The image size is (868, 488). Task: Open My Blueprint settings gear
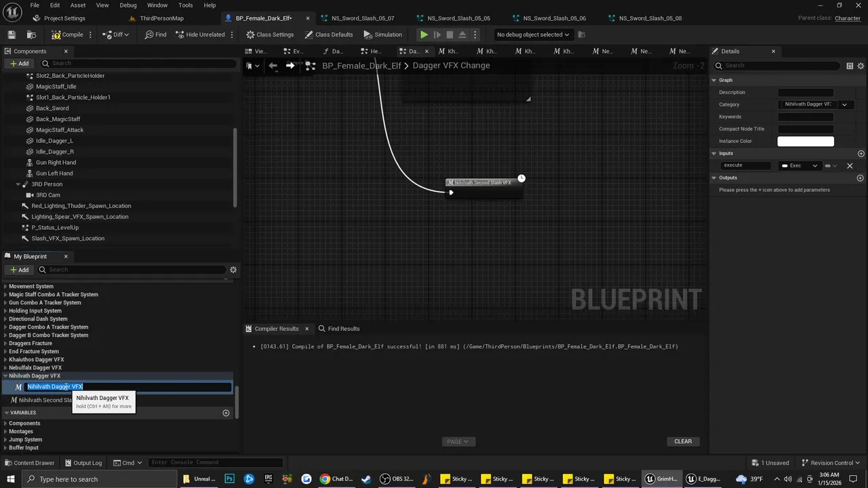click(233, 270)
